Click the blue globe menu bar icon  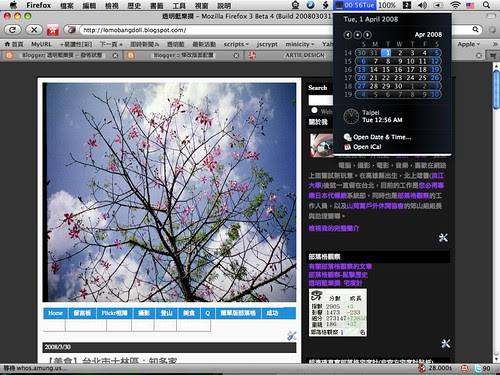[x=310, y=5]
